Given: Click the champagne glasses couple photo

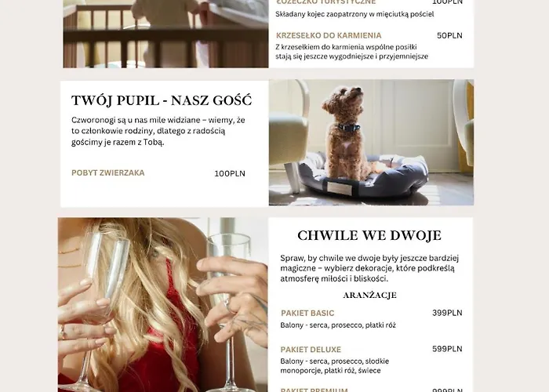Looking at the screenshot, I should tap(163, 305).
